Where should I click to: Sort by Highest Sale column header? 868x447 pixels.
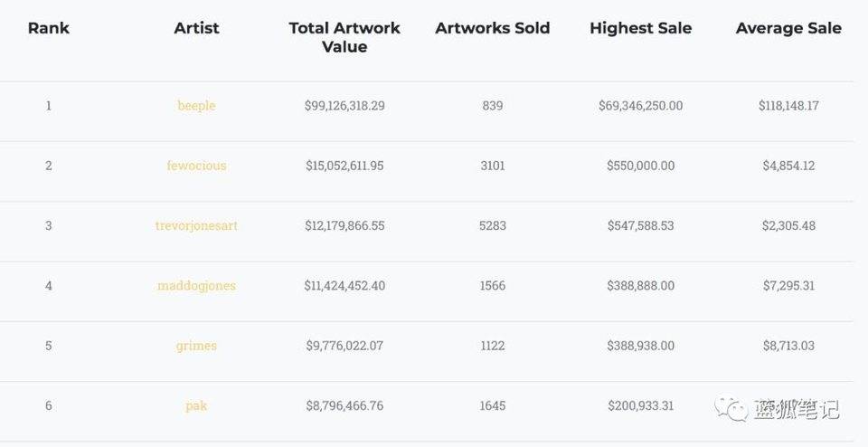(x=640, y=28)
